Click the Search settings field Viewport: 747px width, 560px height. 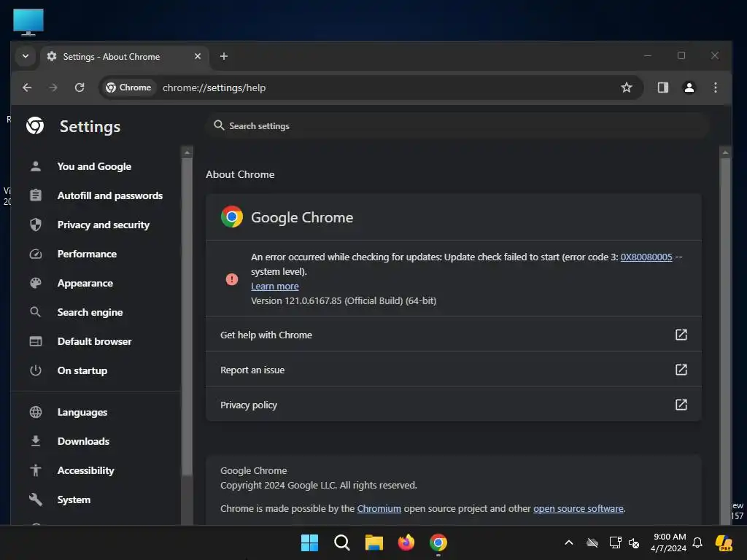pos(457,125)
